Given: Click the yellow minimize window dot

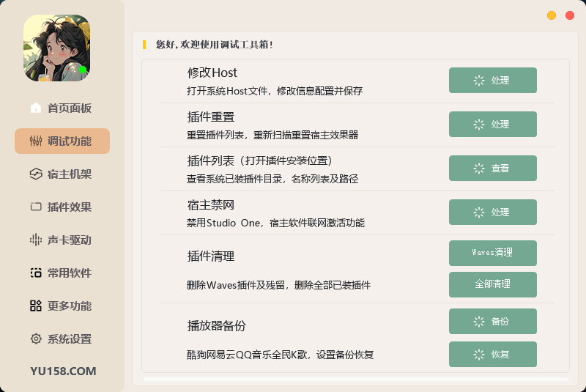Looking at the screenshot, I should [552, 15].
